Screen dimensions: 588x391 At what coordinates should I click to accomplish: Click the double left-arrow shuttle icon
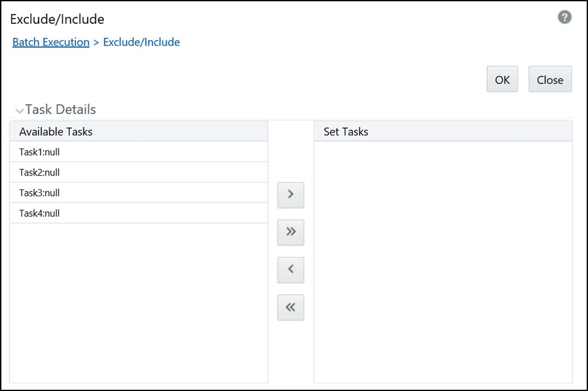coord(291,307)
